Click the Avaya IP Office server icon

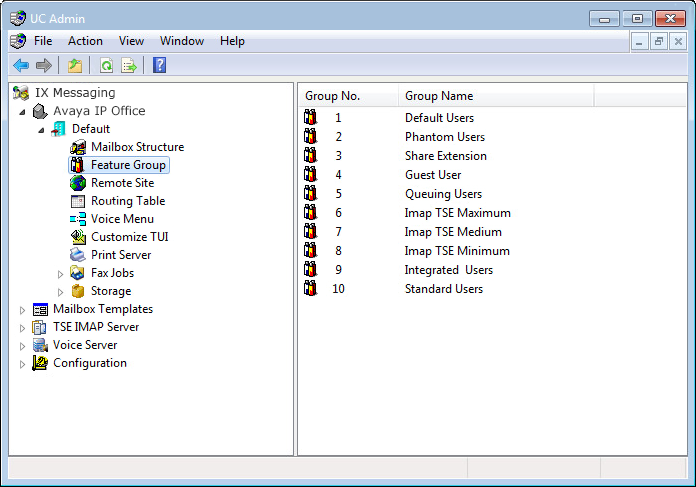(x=40, y=111)
